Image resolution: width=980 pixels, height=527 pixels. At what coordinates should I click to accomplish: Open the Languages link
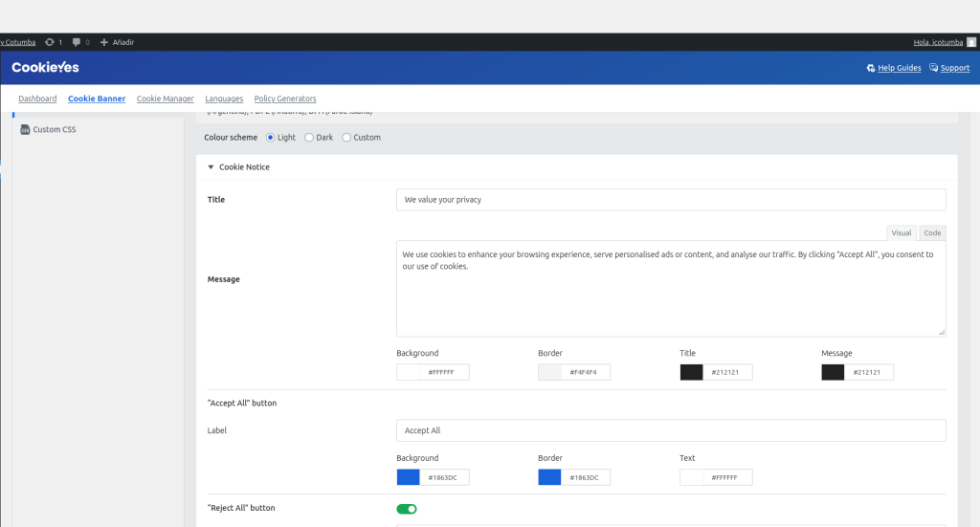point(224,99)
